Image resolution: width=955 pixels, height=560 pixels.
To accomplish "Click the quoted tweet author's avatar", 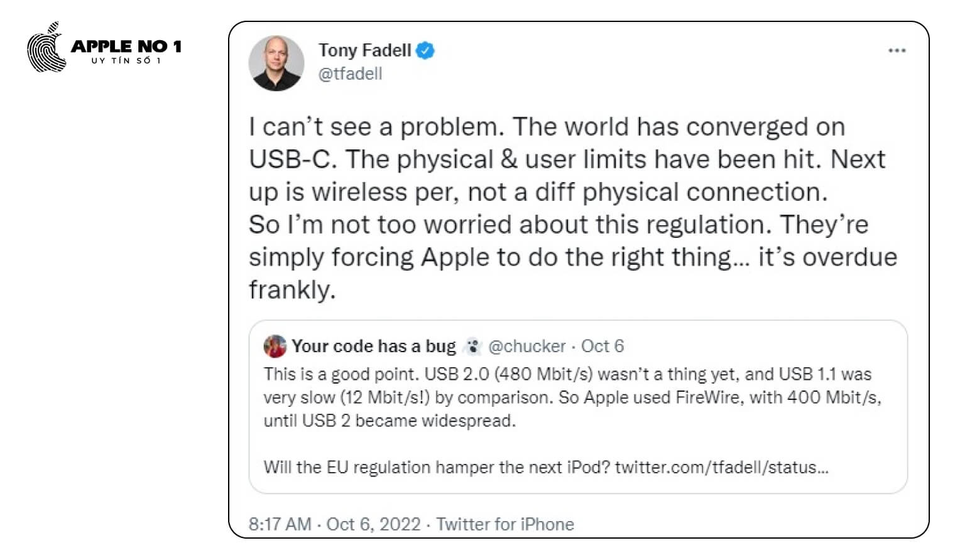I will coord(275,346).
